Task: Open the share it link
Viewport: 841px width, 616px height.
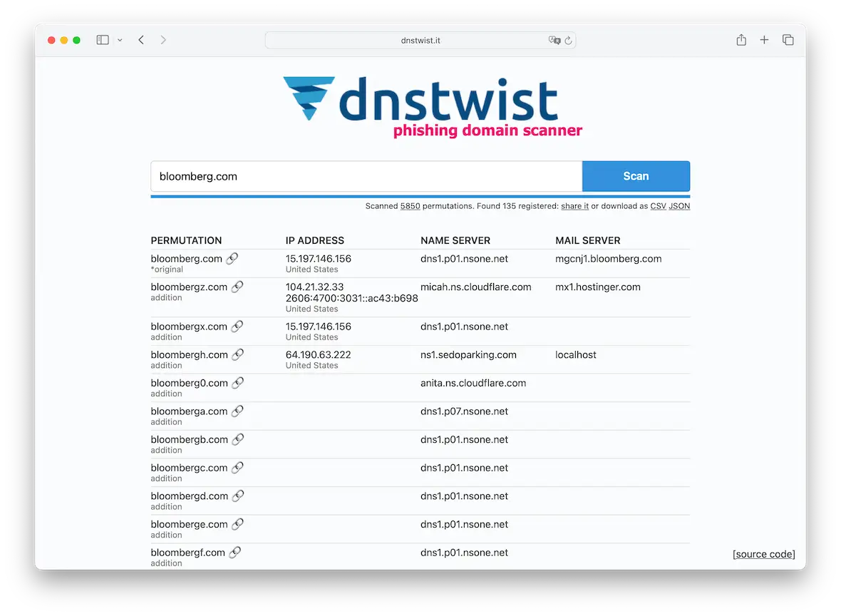Action: coord(574,206)
